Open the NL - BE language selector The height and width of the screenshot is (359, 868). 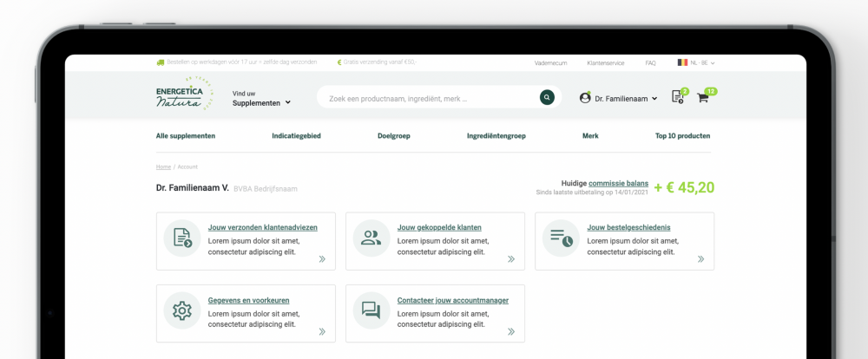[696, 62]
